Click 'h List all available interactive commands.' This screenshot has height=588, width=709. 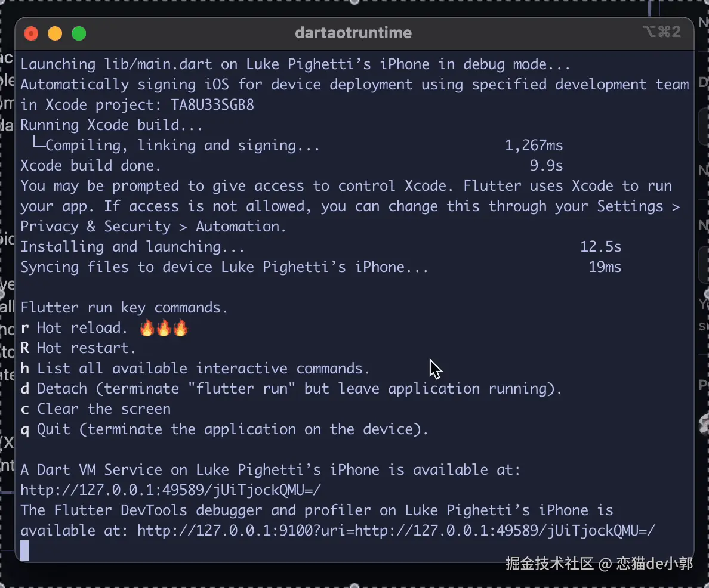pyautogui.click(x=195, y=369)
